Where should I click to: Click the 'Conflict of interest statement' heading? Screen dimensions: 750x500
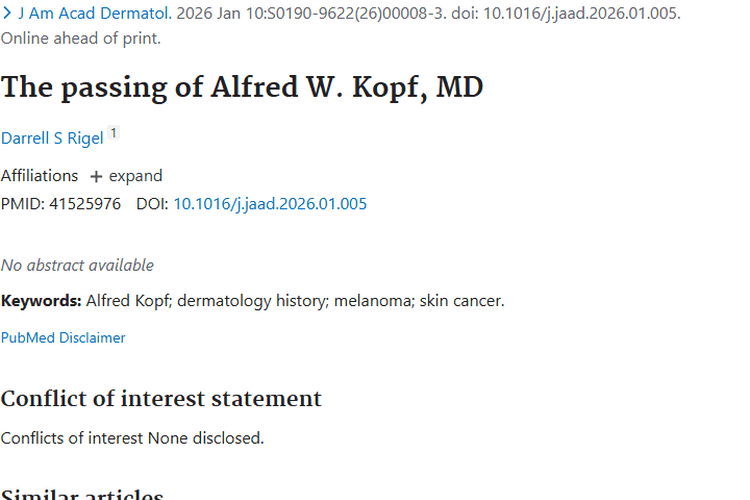tap(161, 399)
